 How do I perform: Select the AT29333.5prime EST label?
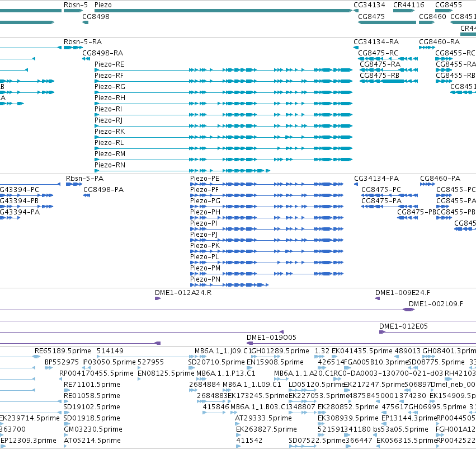[263, 418]
